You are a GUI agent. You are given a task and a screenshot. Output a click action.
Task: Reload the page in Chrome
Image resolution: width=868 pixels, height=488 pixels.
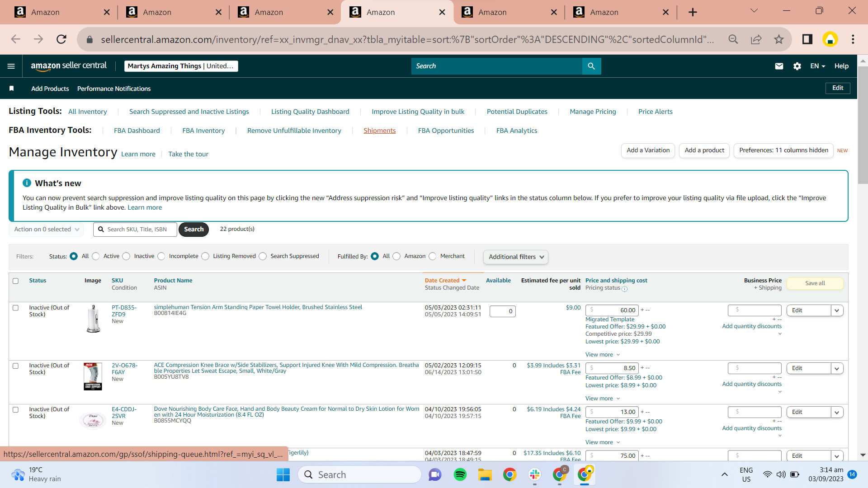pyautogui.click(x=61, y=39)
